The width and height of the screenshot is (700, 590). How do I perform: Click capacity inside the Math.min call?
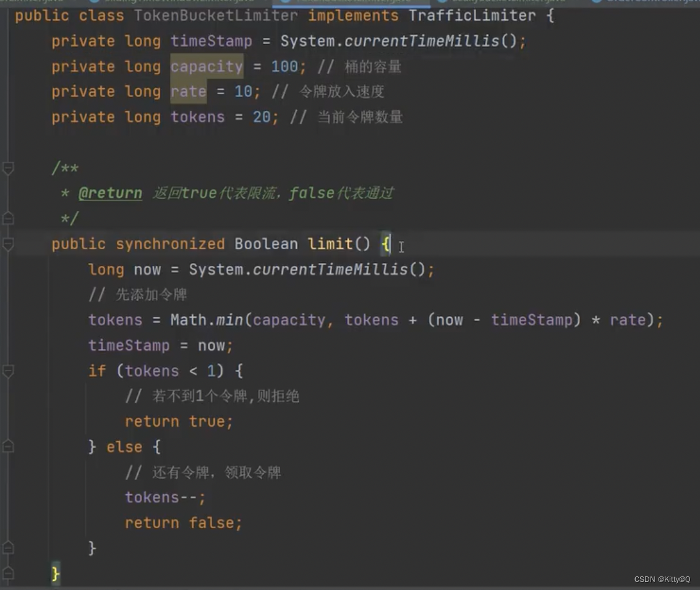289,320
